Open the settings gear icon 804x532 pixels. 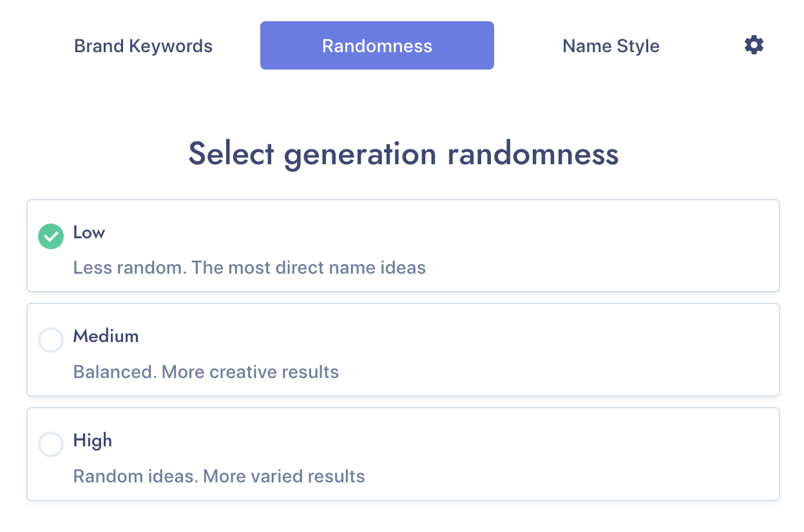(x=754, y=45)
